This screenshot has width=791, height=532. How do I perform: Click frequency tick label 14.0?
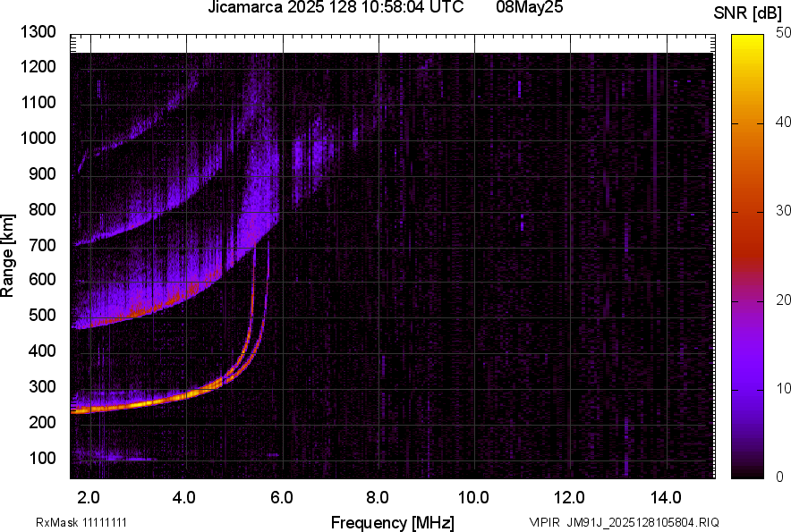coord(666,498)
